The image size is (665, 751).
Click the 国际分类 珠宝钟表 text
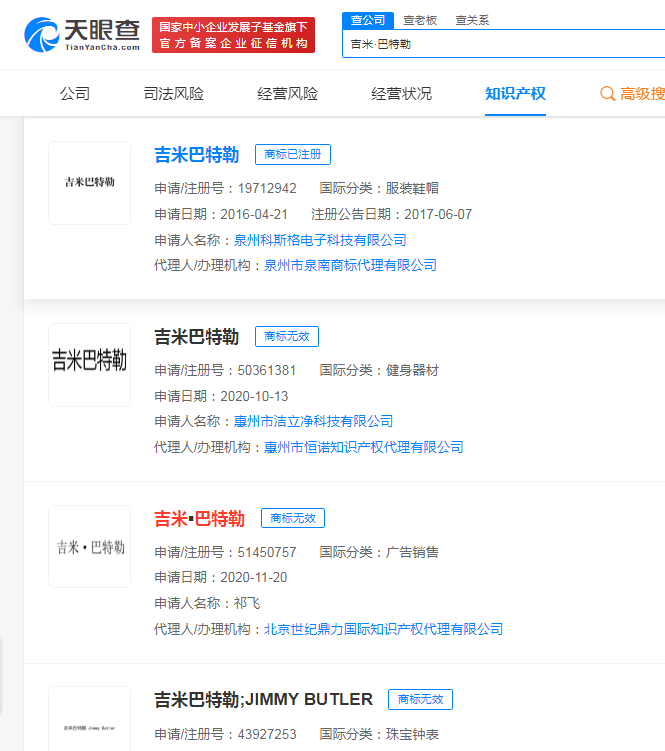pos(379,734)
